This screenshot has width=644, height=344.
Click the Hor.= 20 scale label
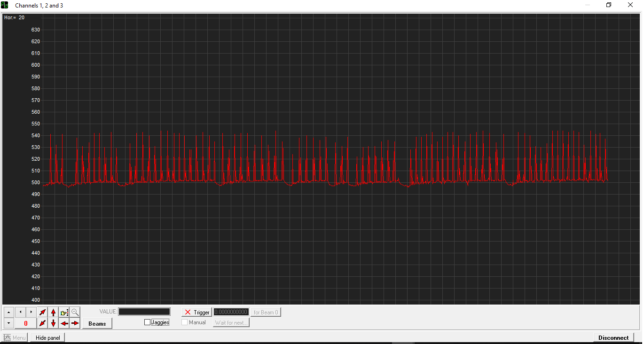15,17
